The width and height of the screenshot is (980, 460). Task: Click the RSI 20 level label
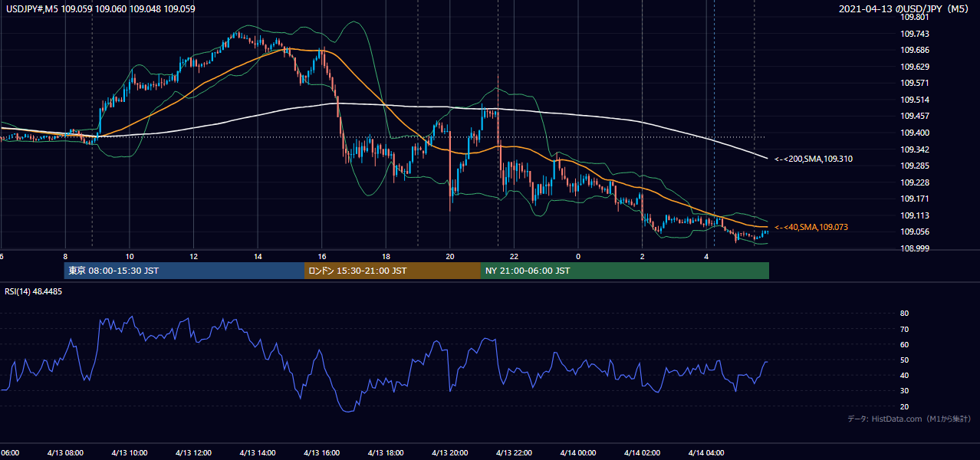click(x=904, y=406)
